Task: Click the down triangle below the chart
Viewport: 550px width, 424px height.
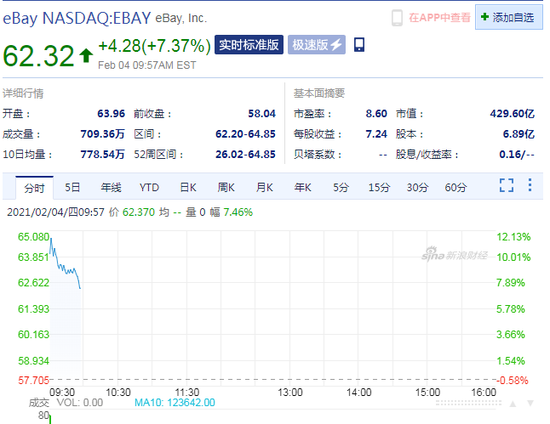Action: (x=530, y=403)
